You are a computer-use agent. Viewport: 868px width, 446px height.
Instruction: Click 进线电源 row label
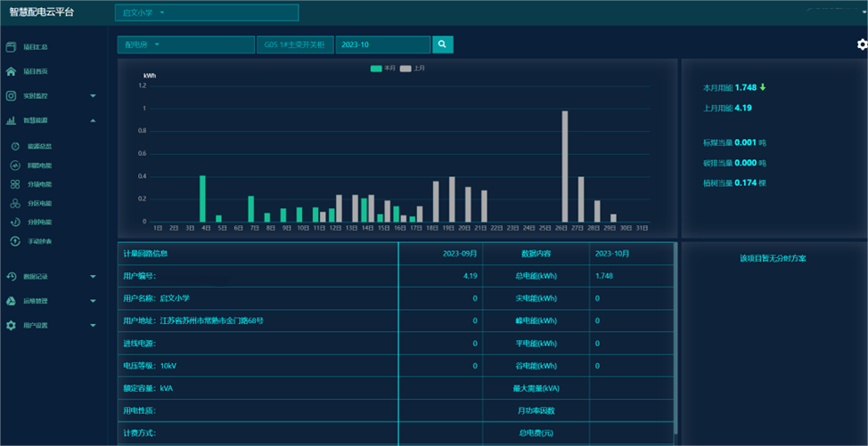pos(140,344)
